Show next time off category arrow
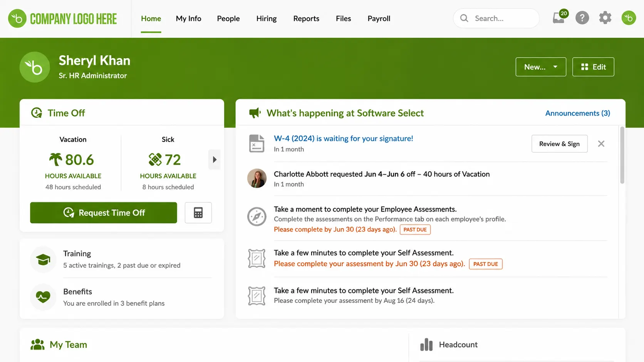 215,159
